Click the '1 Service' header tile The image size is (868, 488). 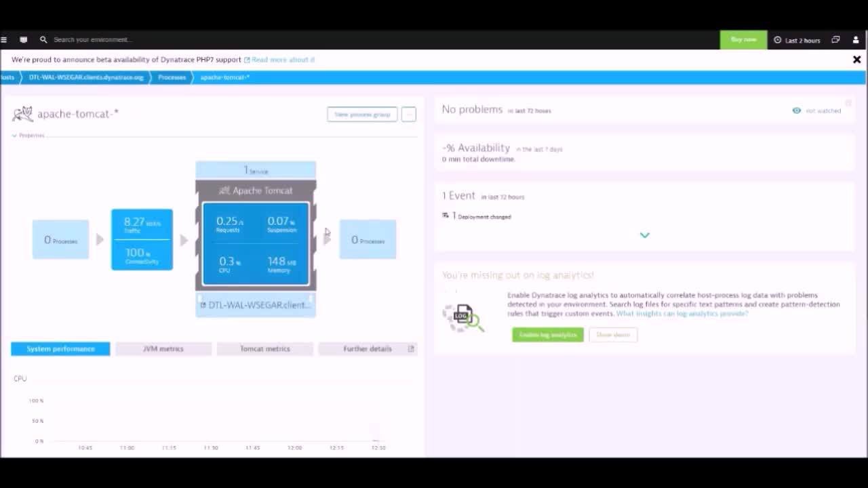pos(256,170)
